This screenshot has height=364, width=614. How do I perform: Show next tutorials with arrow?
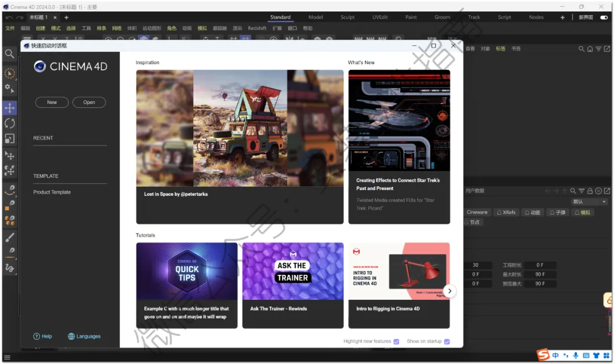(x=450, y=291)
